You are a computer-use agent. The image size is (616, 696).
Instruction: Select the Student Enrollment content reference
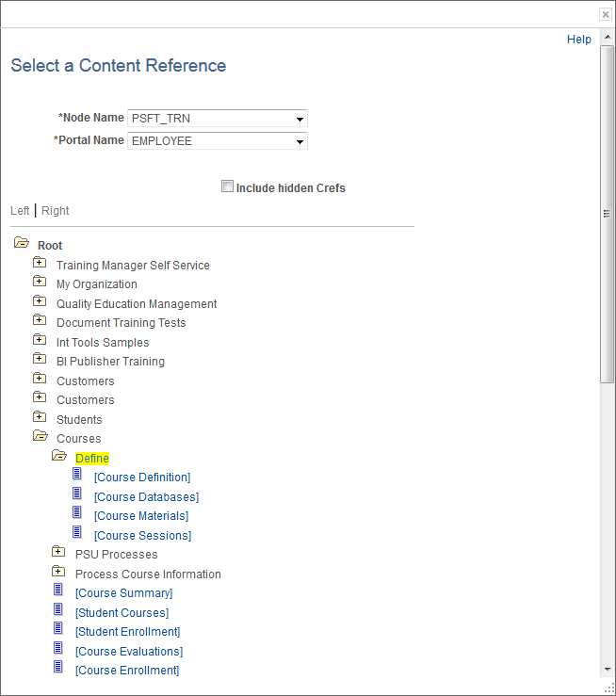pos(128,632)
